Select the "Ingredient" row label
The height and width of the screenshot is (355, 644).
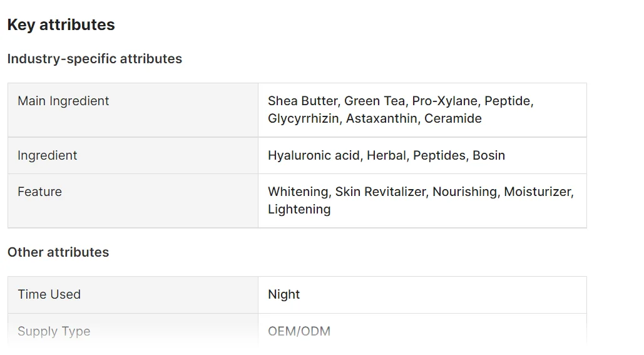click(48, 155)
